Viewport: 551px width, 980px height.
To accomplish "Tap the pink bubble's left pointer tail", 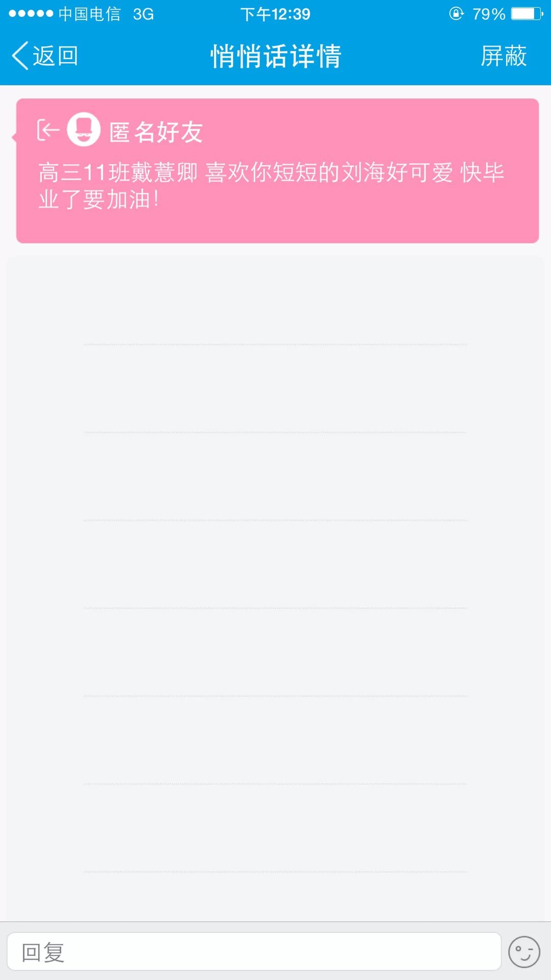I will (14, 137).
